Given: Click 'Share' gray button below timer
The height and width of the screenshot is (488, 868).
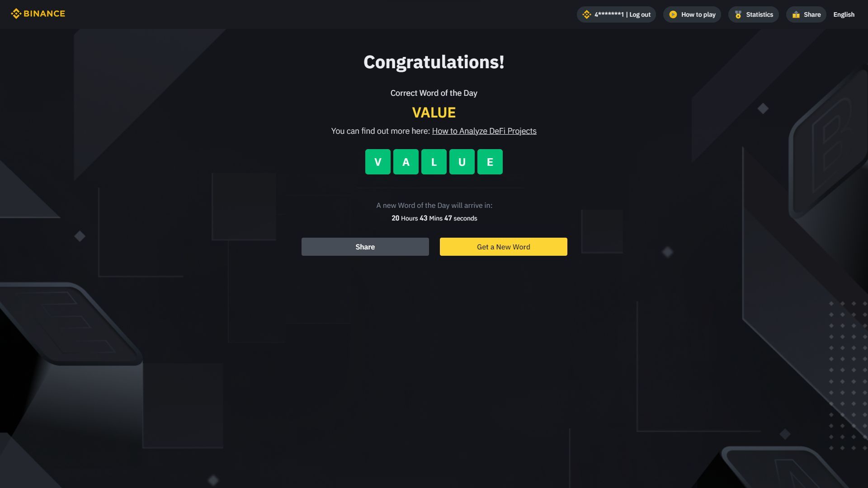Looking at the screenshot, I should pos(365,247).
